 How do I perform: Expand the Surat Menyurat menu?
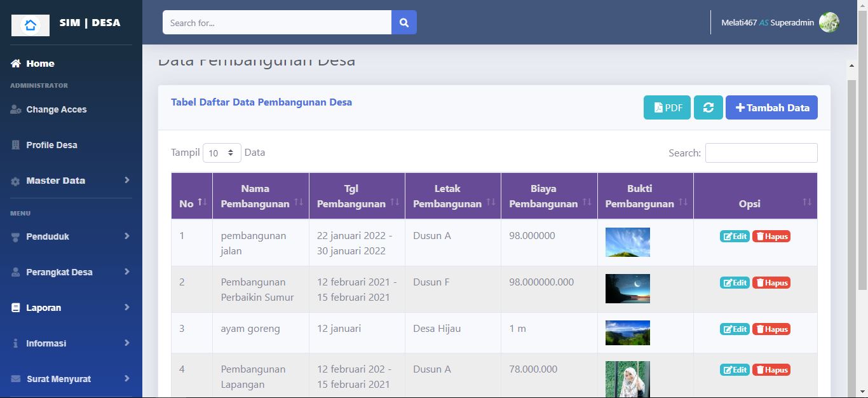pos(70,379)
